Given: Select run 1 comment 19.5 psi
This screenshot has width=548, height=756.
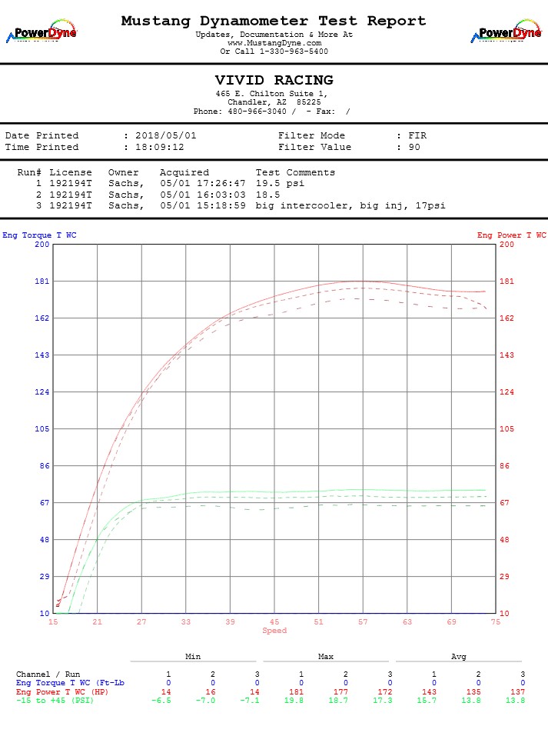Looking at the screenshot, I should point(281,184).
